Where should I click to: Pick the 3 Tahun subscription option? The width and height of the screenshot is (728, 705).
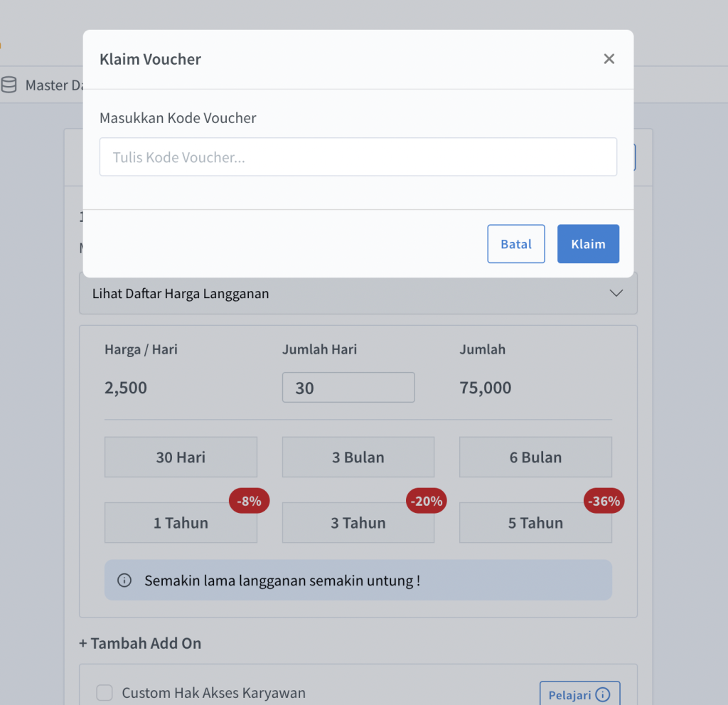pos(358,523)
